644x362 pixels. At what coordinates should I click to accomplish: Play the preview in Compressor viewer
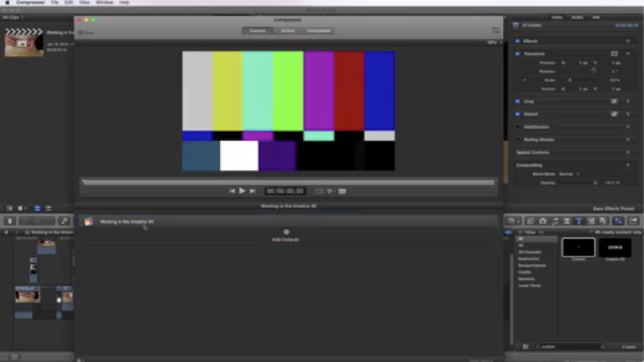coord(242,191)
